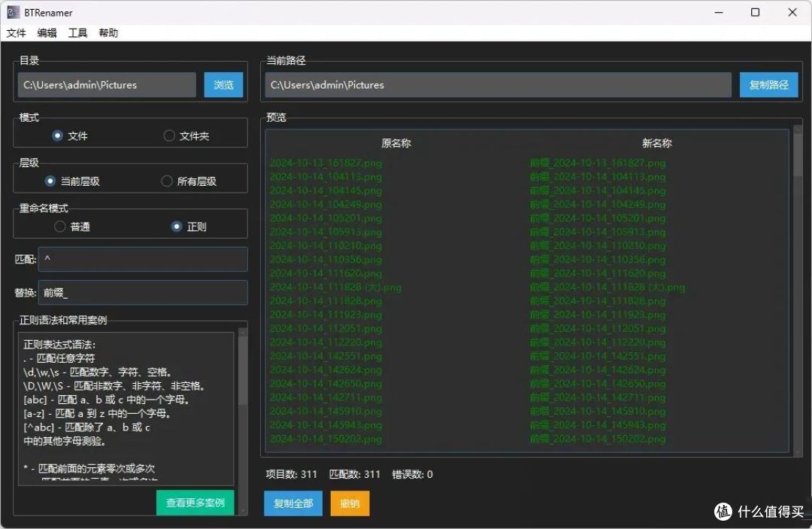The height and width of the screenshot is (529, 812).
Task: Click new name 前缀_2024-10-13_161827.png
Action: (x=598, y=163)
